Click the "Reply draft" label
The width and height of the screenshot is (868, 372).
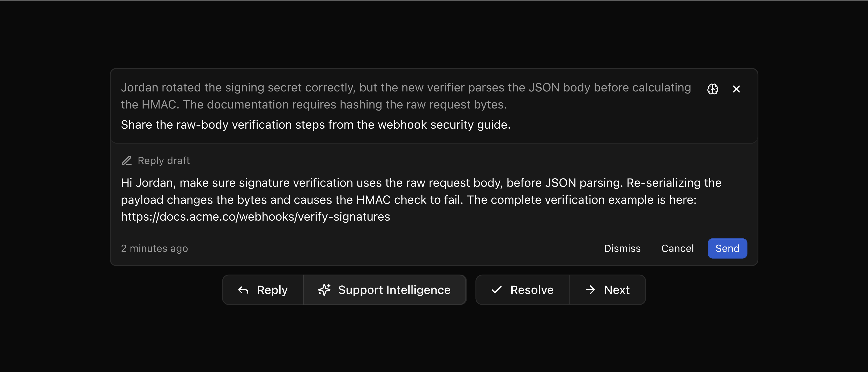click(x=163, y=161)
